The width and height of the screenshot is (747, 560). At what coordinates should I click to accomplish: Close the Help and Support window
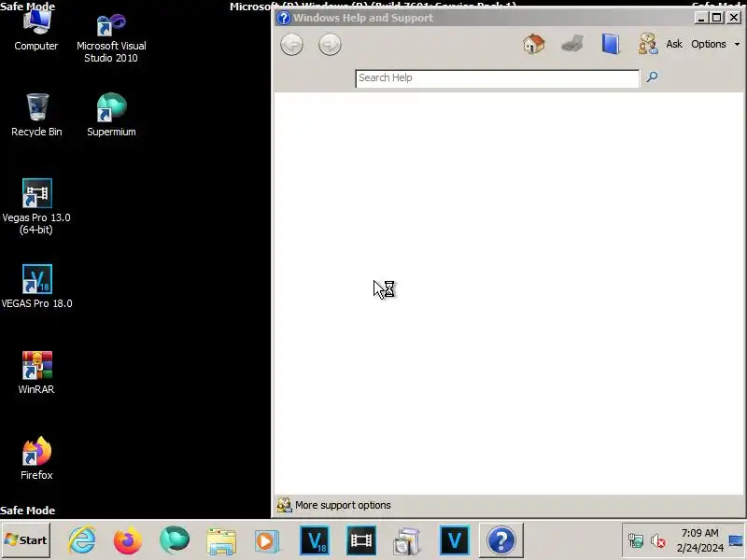click(x=734, y=18)
